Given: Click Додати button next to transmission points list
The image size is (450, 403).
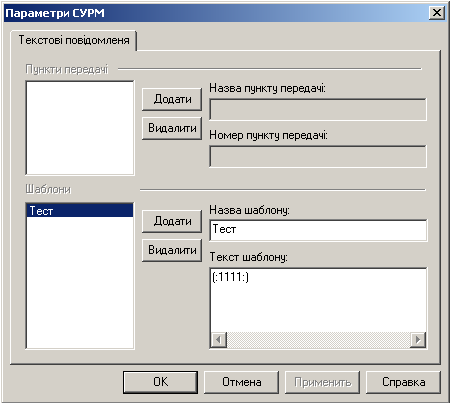Looking at the screenshot, I should pyautogui.click(x=172, y=99).
